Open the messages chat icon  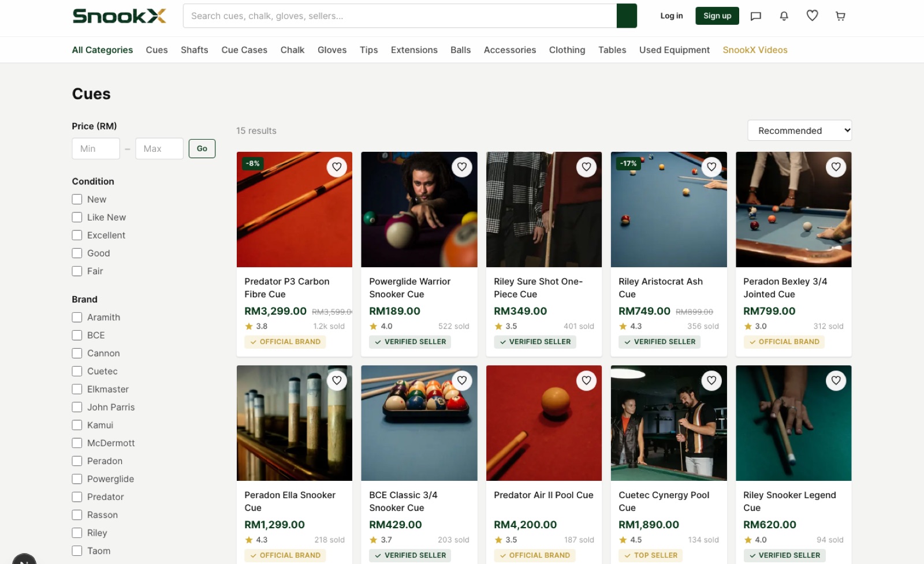coord(755,16)
